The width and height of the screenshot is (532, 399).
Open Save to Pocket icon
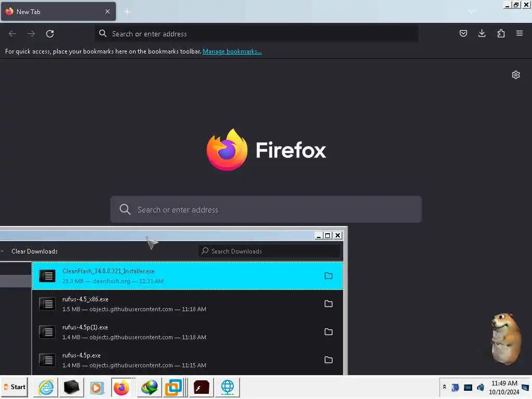pyautogui.click(x=463, y=33)
